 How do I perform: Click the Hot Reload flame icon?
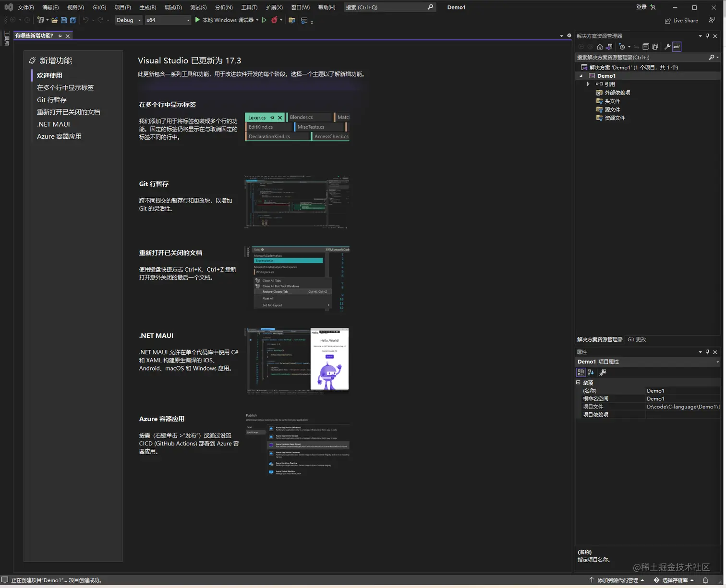(274, 20)
